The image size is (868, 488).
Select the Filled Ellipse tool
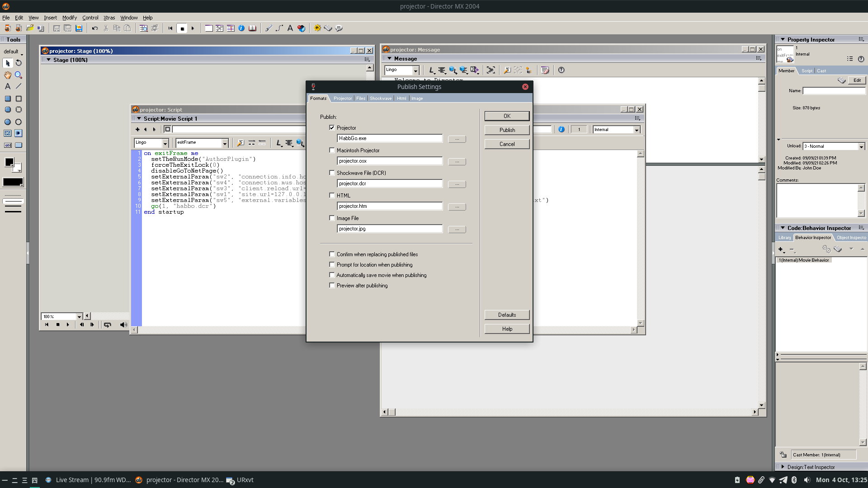(x=8, y=122)
